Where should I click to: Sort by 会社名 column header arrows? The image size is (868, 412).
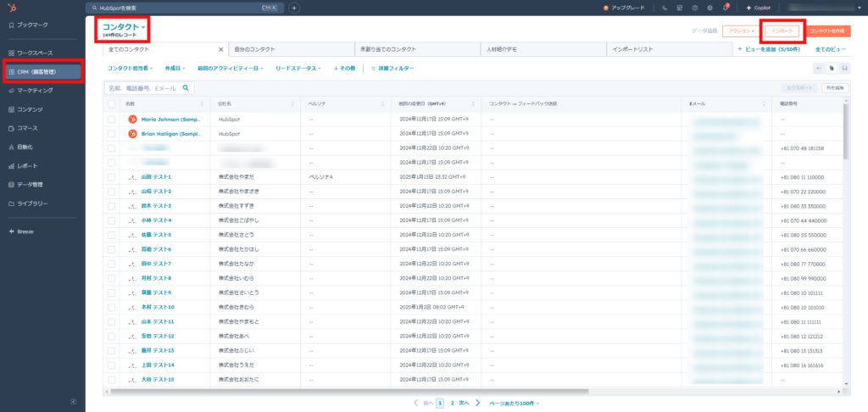click(x=294, y=103)
